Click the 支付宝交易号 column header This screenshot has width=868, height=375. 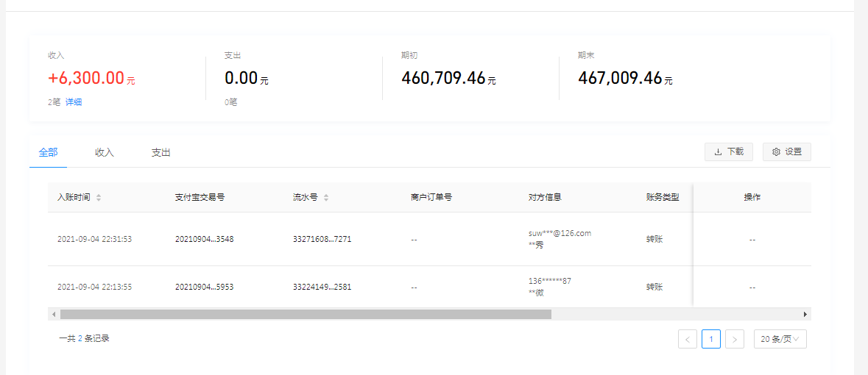point(200,197)
